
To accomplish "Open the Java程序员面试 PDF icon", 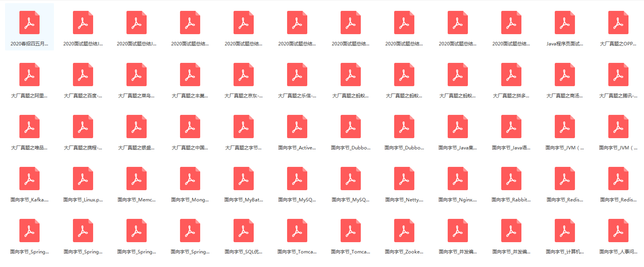I will pyautogui.click(x=565, y=23).
